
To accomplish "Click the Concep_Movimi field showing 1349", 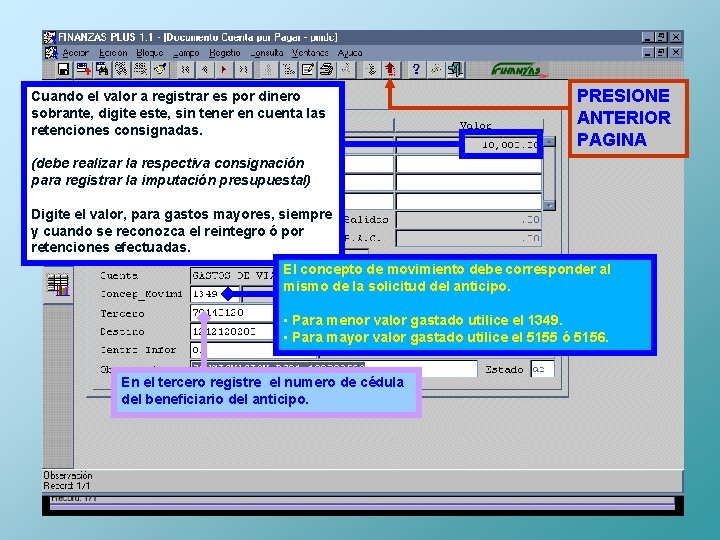I will (x=214, y=294).
